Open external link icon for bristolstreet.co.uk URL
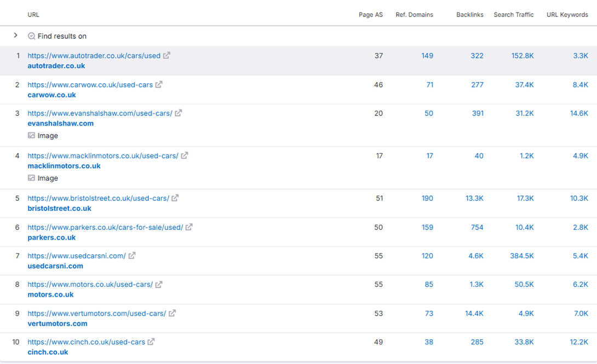Screen dimensions: 597x364 [x=175, y=198]
